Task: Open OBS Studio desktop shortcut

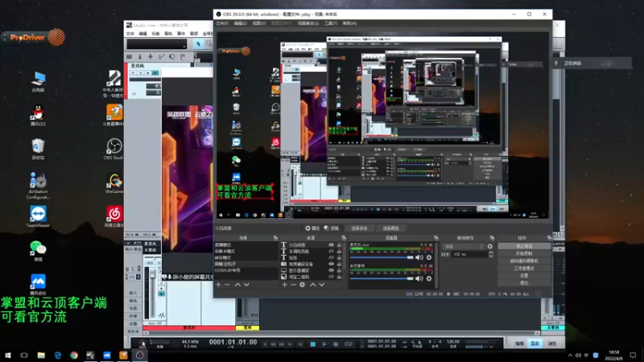Action: pyautogui.click(x=114, y=147)
